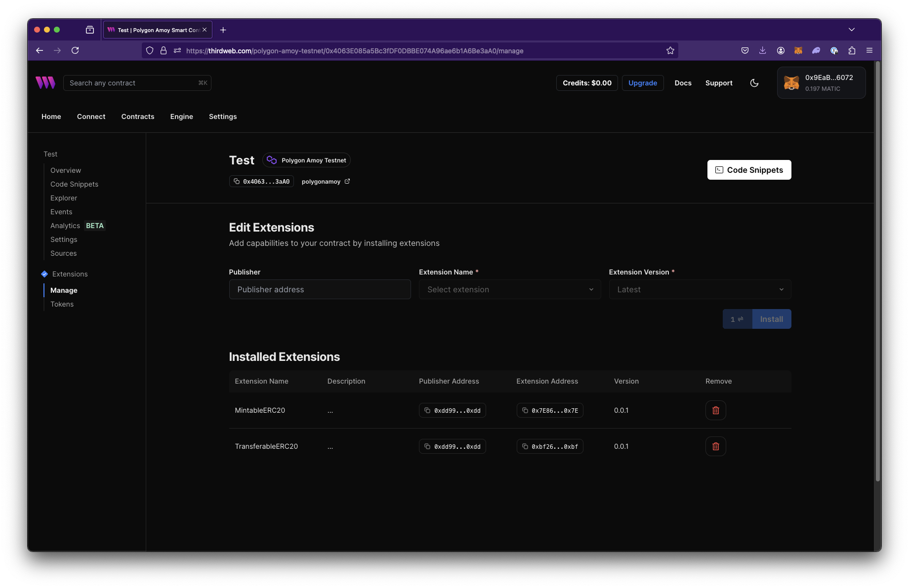Close the Test Polygon Amoy browser tab

(205, 30)
